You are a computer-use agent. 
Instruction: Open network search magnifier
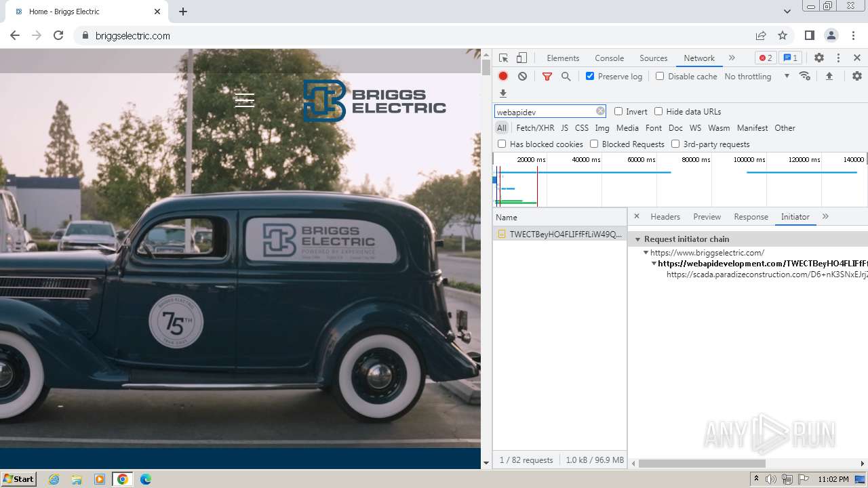pyautogui.click(x=566, y=76)
